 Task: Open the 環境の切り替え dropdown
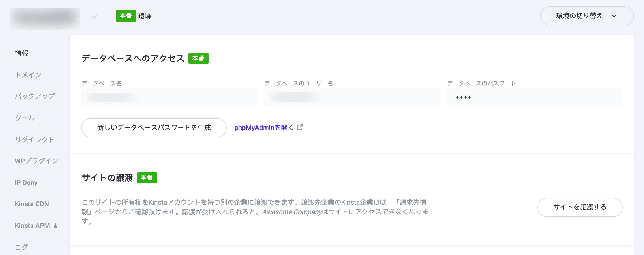click(587, 16)
